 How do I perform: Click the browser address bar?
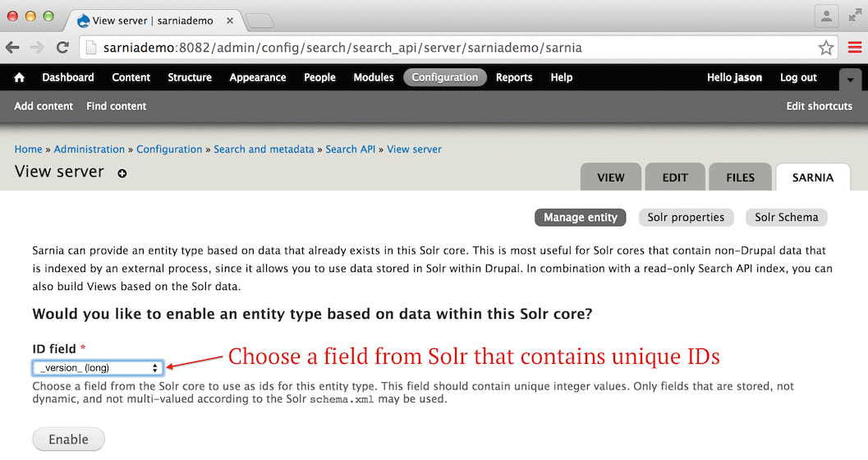point(452,48)
